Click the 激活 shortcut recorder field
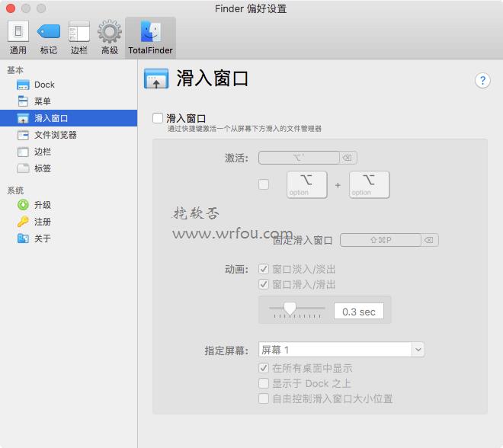This screenshot has width=503, height=448. point(299,158)
